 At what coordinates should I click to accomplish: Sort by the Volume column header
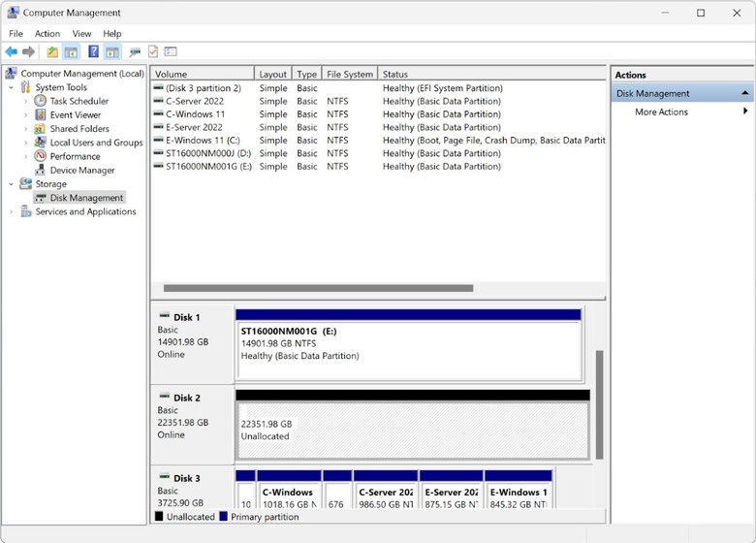[203, 74]
